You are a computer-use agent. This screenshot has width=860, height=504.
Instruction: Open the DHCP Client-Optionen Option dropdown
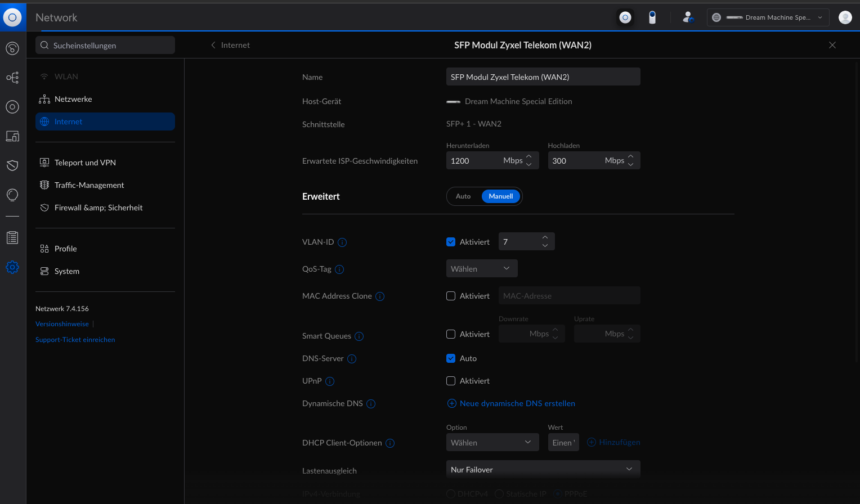point(492,442)
